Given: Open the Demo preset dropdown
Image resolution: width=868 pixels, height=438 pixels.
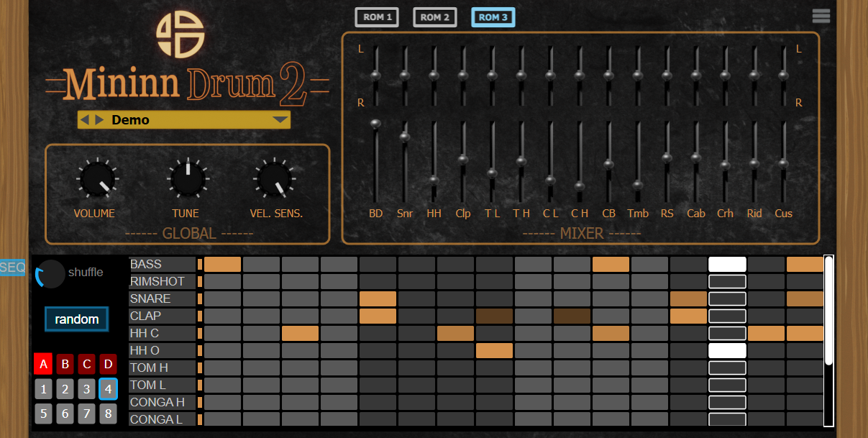Looking at the screenshot, I should [x=280, y=120].
